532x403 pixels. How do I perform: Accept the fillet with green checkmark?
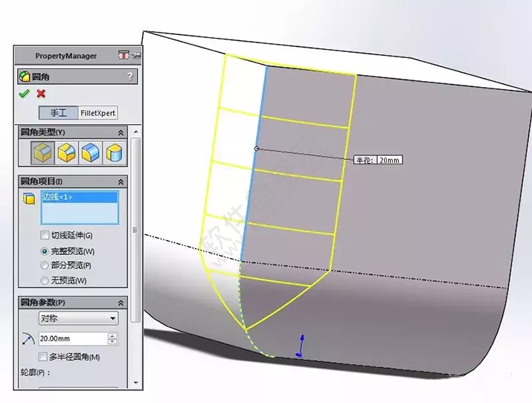tap(24, 93)
